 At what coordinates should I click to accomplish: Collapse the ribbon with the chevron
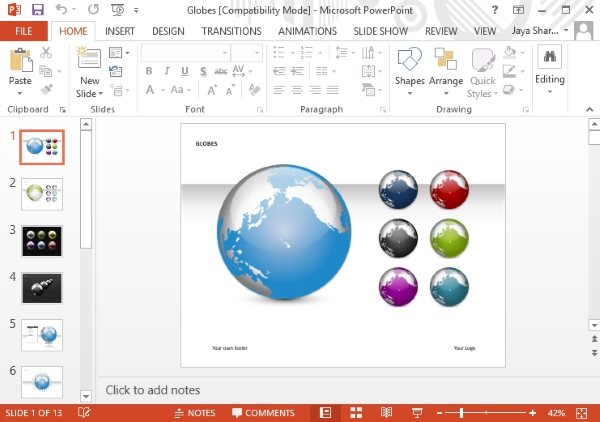click(589, 109)
